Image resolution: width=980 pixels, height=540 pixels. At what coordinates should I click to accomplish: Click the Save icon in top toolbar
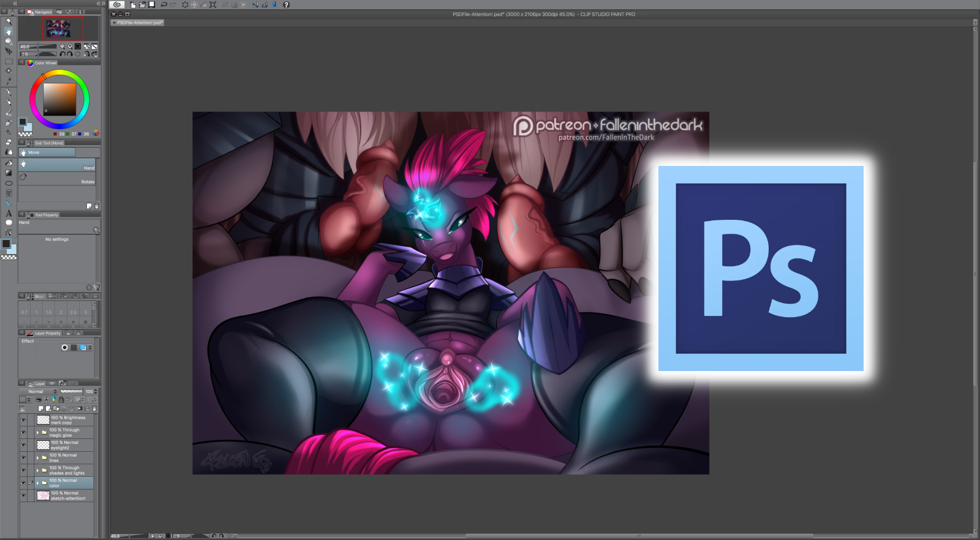click(152, 5)
